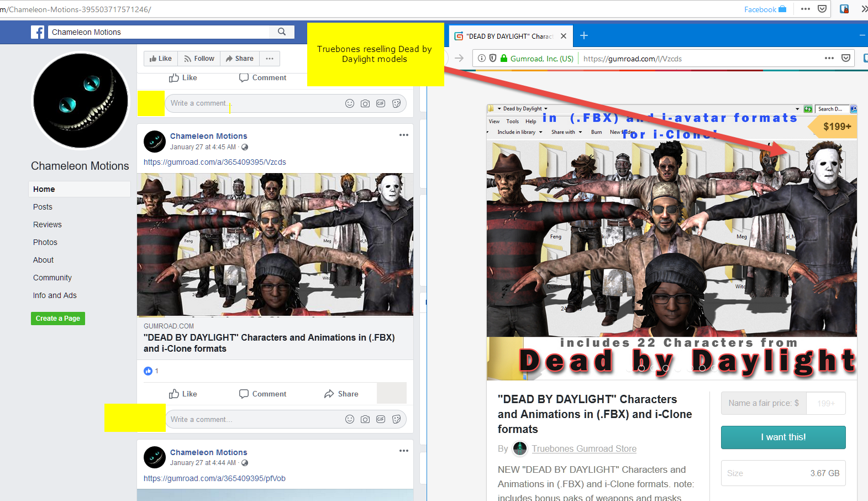Insert emoji in upper comment box

tap(350, 103)
